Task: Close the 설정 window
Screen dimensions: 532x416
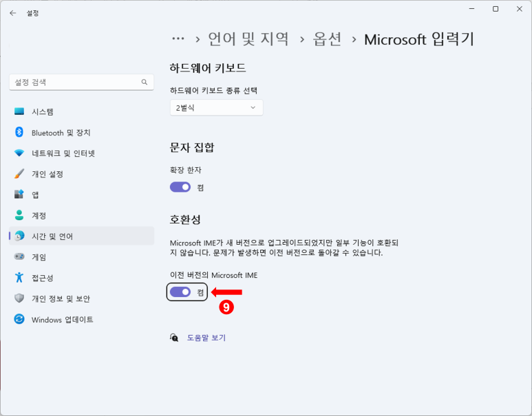Action: tap(520, 9)
